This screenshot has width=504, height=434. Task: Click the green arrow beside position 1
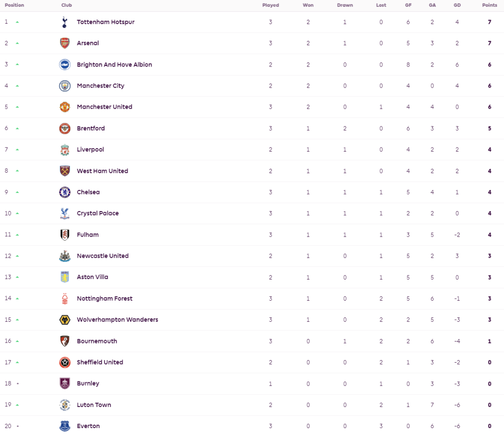17,22
